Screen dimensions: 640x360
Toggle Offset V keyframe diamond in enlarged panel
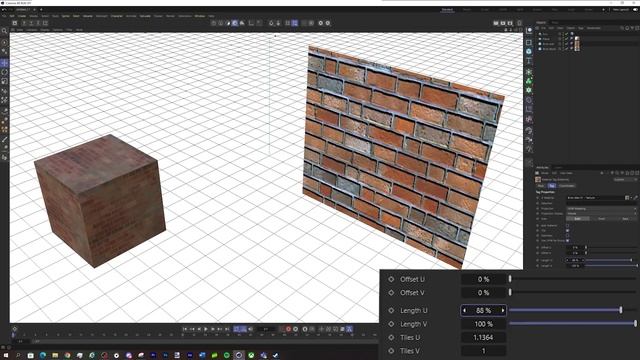391,293
